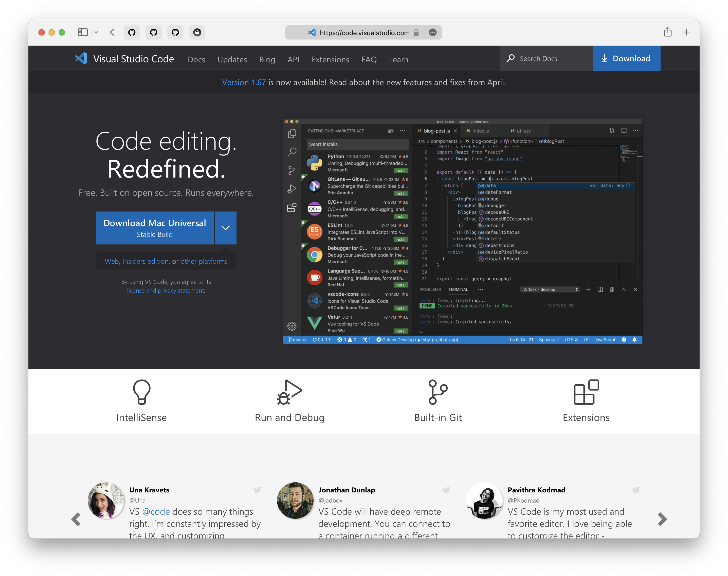Image resolution: width=728 pixels, height=576 pixels.
Task: Click the Source Control icon in activity bar
Action: 292,171
